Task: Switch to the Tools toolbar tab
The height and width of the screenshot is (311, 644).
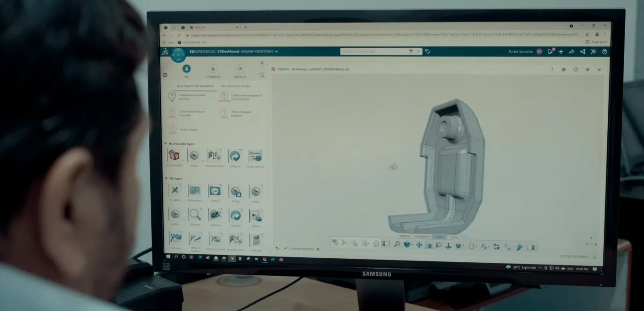Action: 454,236
